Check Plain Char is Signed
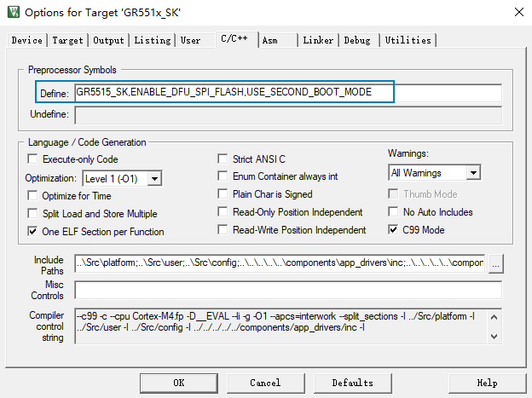This screenshot has height=398, width=532. tap(223, 194)
